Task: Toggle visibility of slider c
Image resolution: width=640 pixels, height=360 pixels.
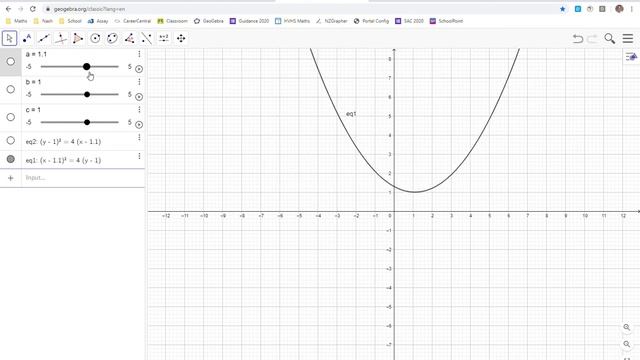Action: point(11,117)
